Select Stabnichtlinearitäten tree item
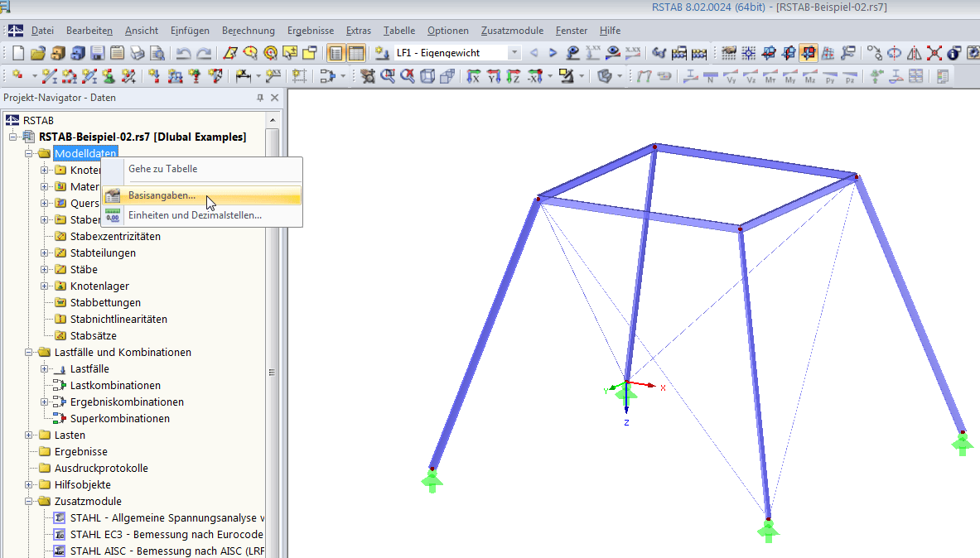This screenshot has height=558, width=980. [x=118, y=320]
